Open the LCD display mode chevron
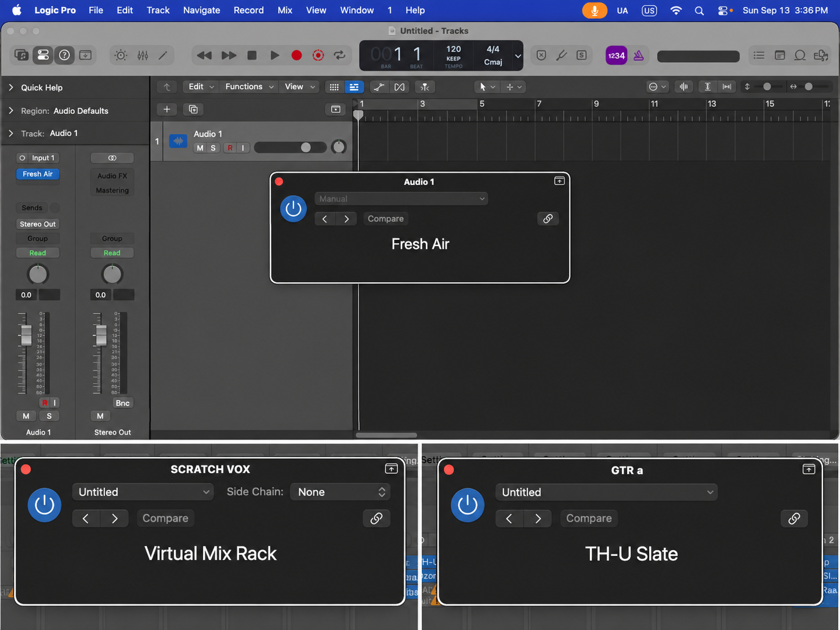This screenshot has width=840, height=630. [x=518, y=56]
